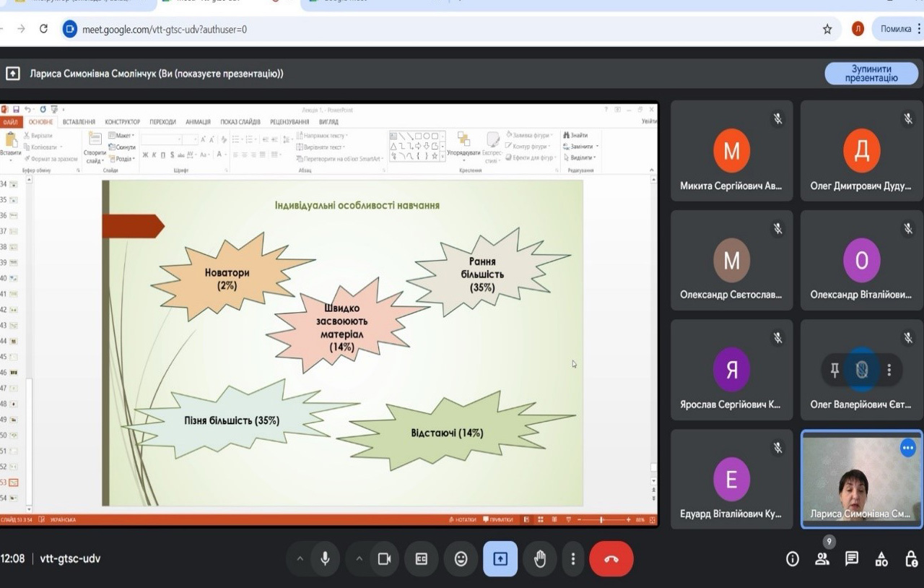Viewport: 924px width, 588px height.
Task: Stop presenting with Зупинити презентацію button
Action: (871, 74)
